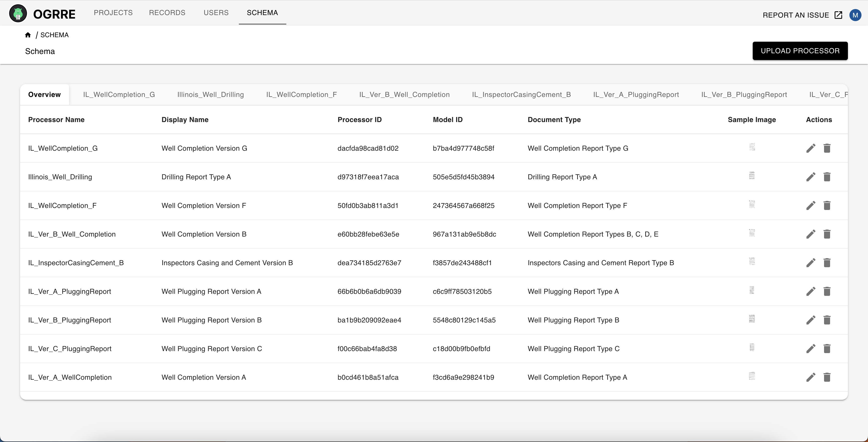Edit the IL_Ver_B_Well_Completion processor
The image size is (868, 442).
(x=811, y=234)
